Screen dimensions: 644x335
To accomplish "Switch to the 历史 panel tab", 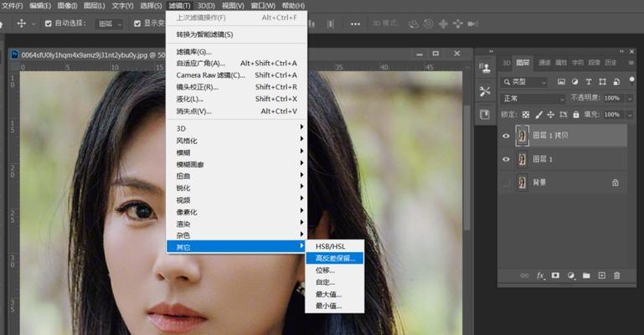I will 611,63.
